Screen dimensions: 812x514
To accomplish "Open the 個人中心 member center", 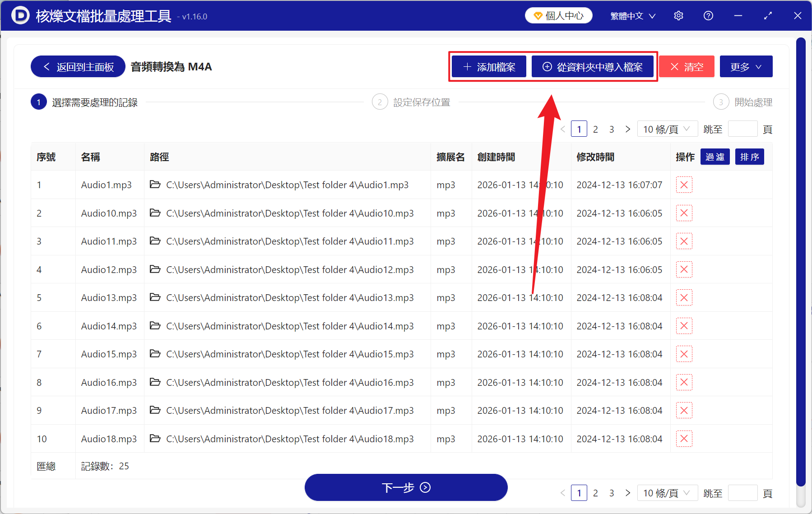I will point(558,15).
